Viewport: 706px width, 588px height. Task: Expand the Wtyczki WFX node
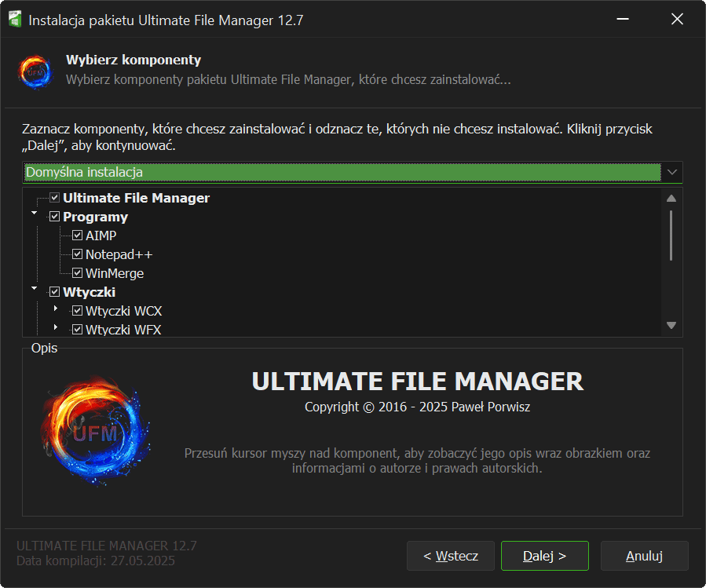click(x=56, y=327)
